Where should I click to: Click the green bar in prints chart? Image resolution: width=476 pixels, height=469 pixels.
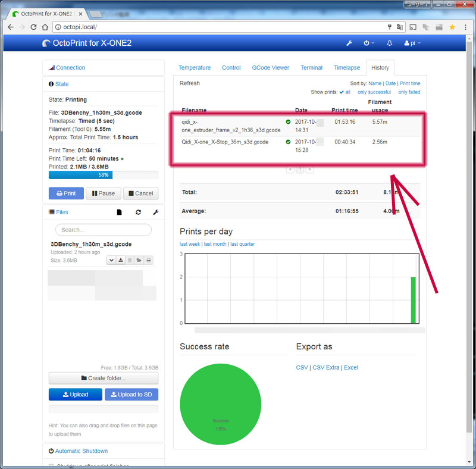pos(413,300)
